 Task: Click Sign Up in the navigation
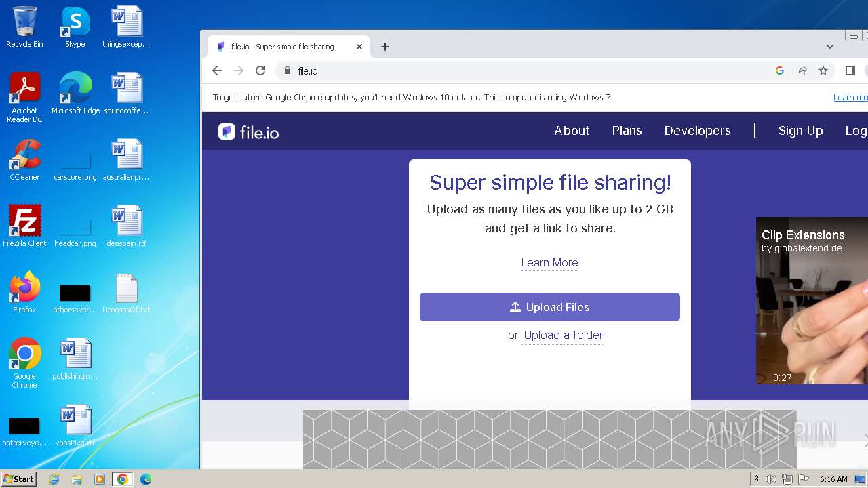pyautogui.click(x=800, y=131)
